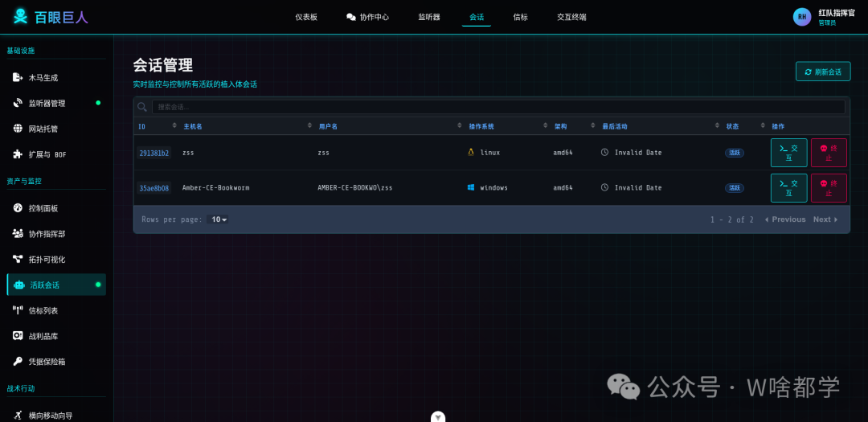Screen dimensions: 868x422
Task: Open 网站托管 globe item
Action: pyautogui.click(x=56, y=129)
